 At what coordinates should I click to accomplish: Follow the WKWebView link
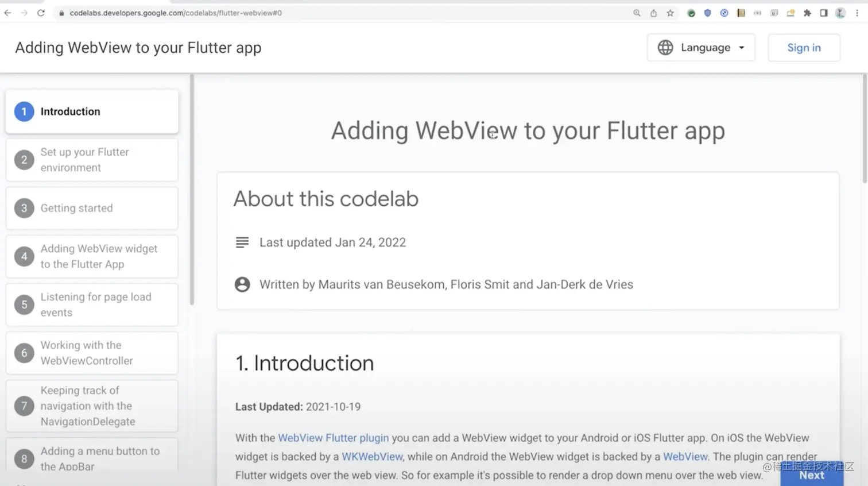coord(372,457)
